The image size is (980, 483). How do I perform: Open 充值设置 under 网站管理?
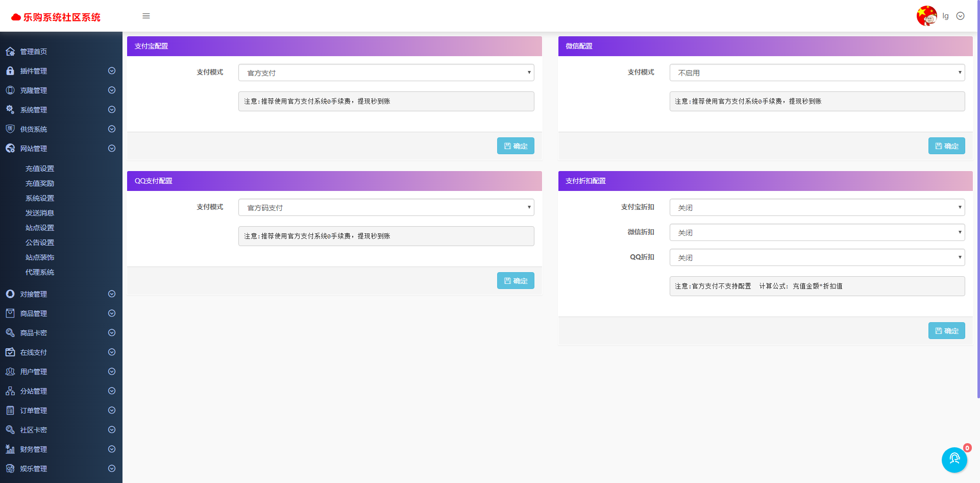point(39,168)
